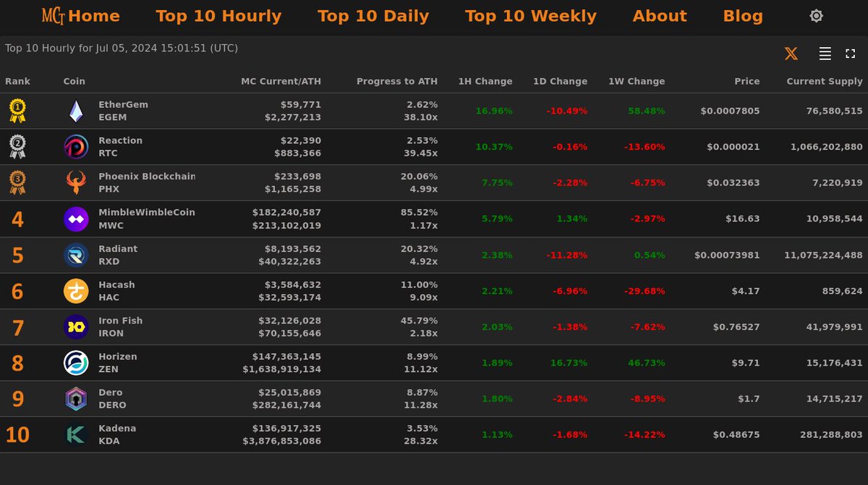Open the About page
Viewport: 868px width, 485px height.
(660, 16)
